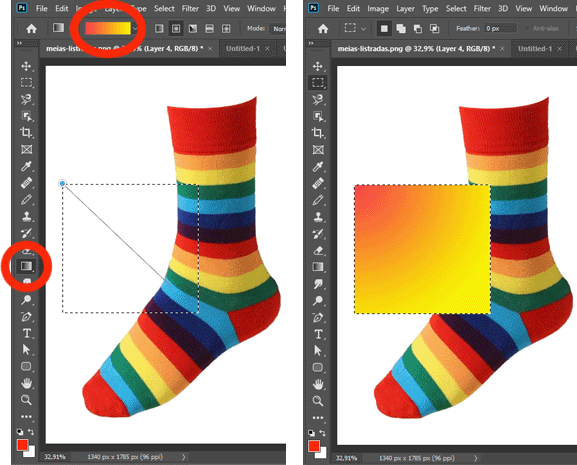Select the Move tool in left window
577x465 pixels.
(x=26, y=66)
